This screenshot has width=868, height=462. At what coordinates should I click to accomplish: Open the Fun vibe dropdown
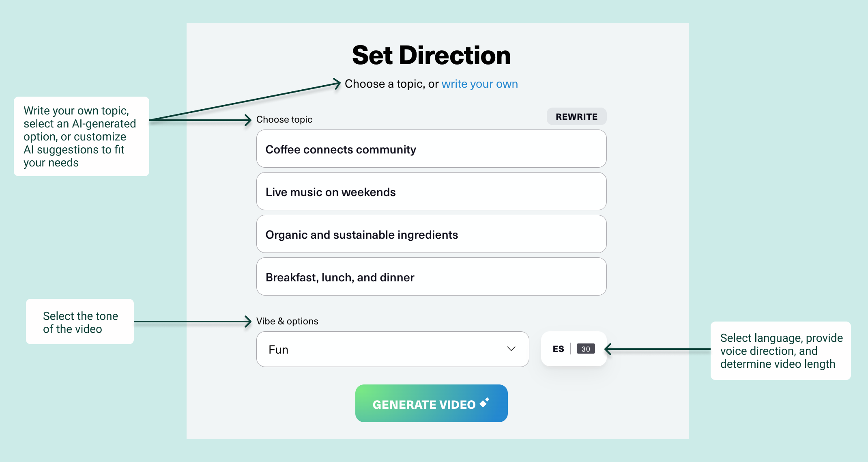392,349
